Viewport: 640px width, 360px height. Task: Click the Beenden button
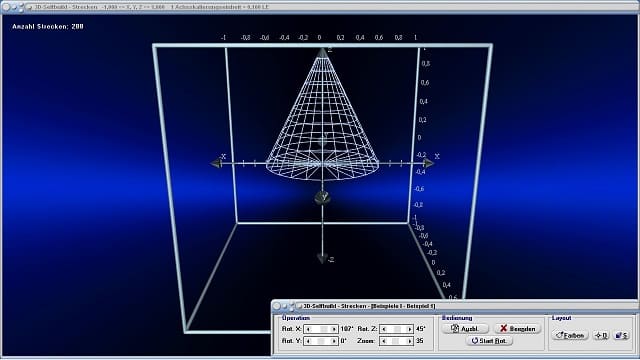coord(518,329)
